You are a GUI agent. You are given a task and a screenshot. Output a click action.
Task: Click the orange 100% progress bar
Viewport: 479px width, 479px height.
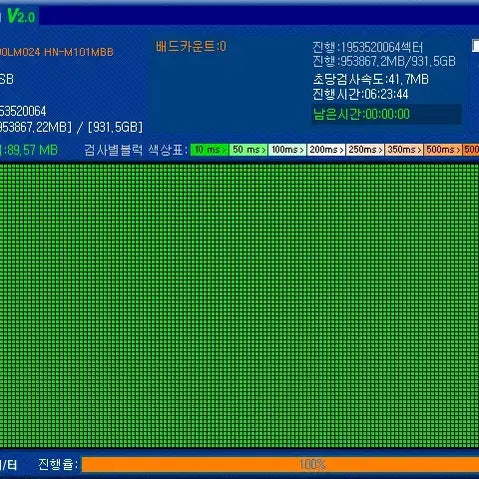280,464
